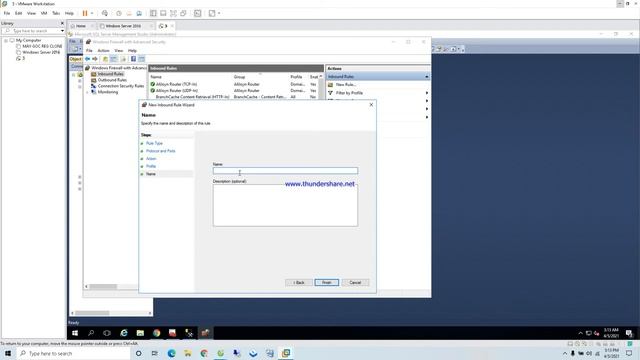The width and height of the screenshot is (640, 360).
Task: Toggle the console tree toolbar icon
Action: [114, 59]
